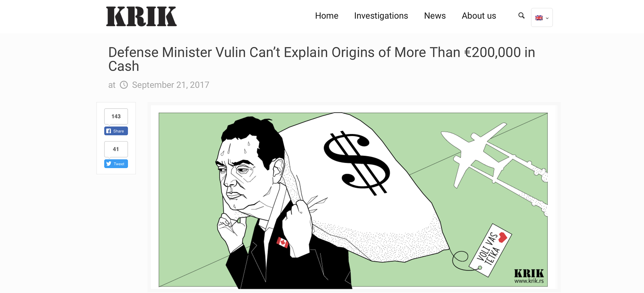
Task: Open the search magnifier icon
Action: tap(521, 15)
